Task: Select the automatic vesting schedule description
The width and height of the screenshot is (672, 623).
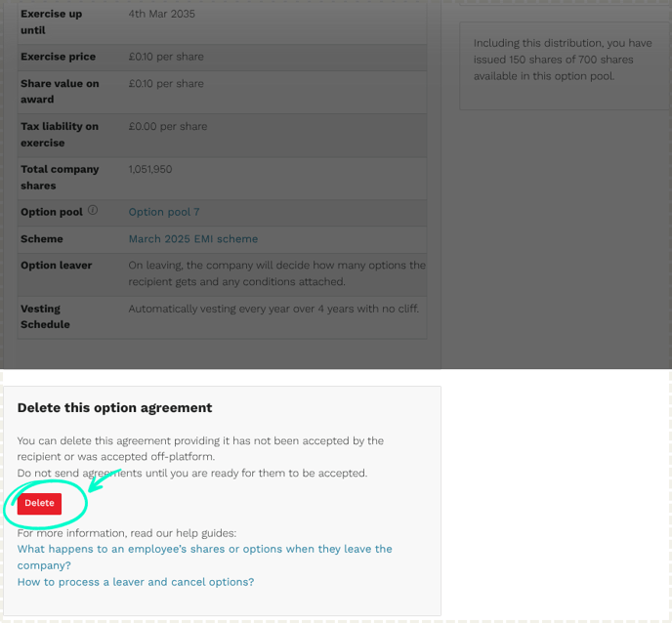Action: pyautogui.click(x=273, y=309)
